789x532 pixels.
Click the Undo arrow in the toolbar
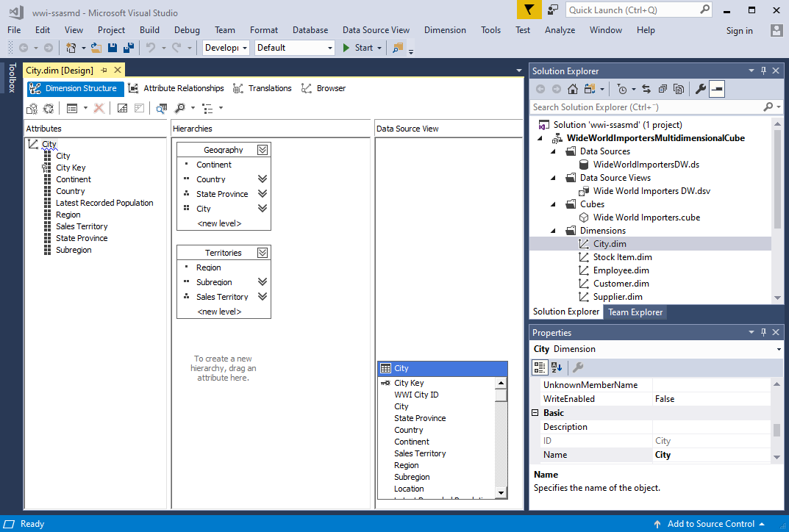pyautogui.click(x=151, y=48)
